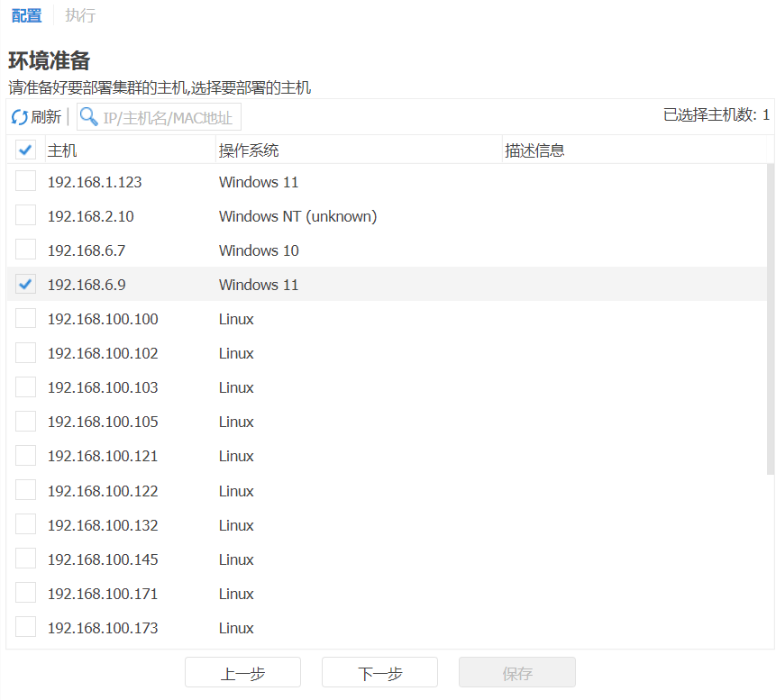The height and width of the screenshot is (700, 776).
Task: Switch to the 配置 tab
Action: tap(26, 15)
